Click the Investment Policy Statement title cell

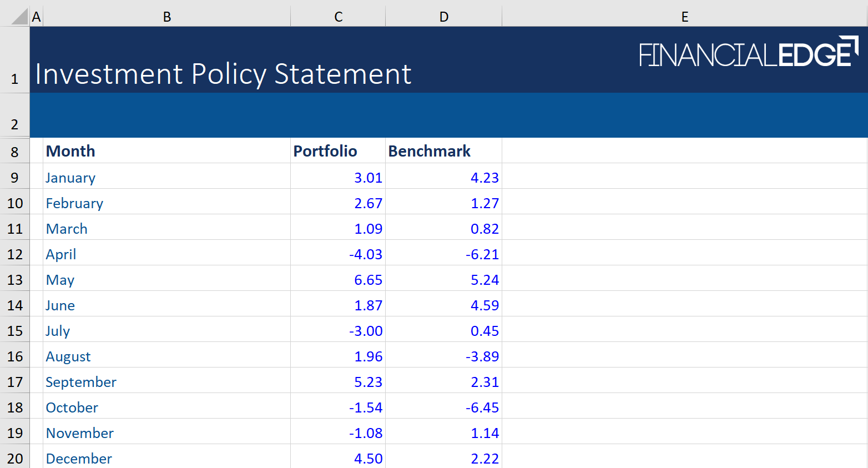tap(222, 73)
